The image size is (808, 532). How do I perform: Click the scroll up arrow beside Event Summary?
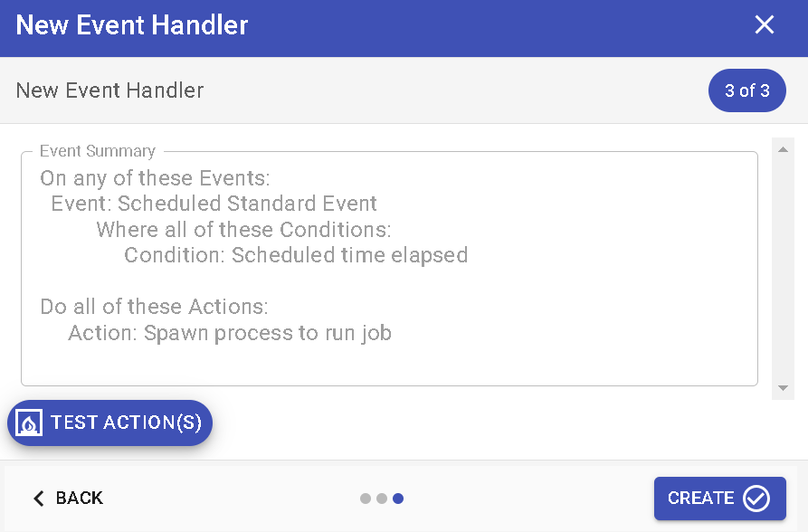click(x=783, y=149)
